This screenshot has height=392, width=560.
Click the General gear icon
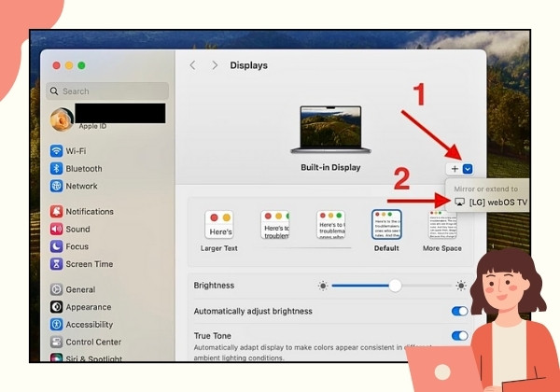click(x=56, y=289)
